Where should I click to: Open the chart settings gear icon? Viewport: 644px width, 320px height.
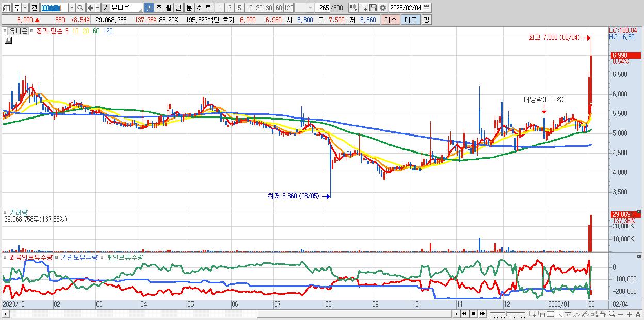click(x=382, y=8)
